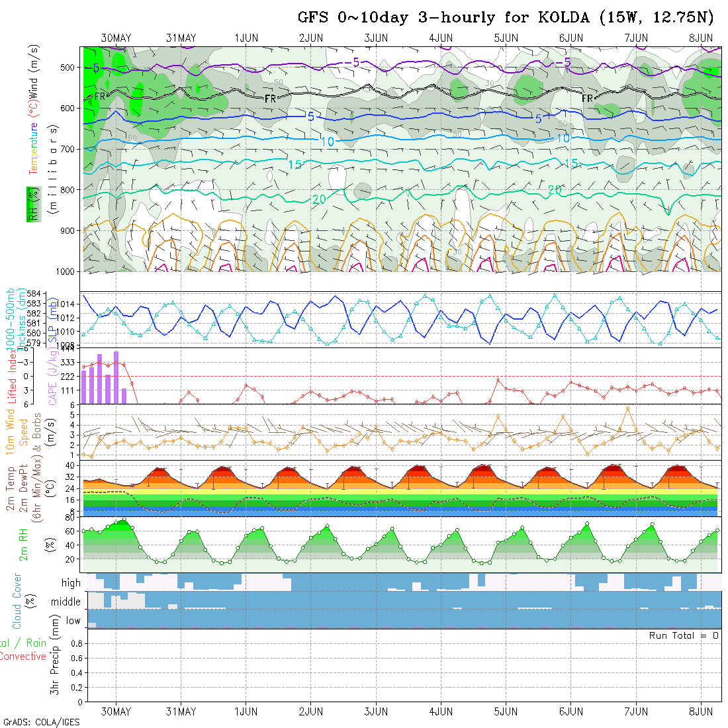Image resolution: width=728 pixels, height=728 pixels.
Task: Click the 500 millibar pressure tick label
Action: 68,67
